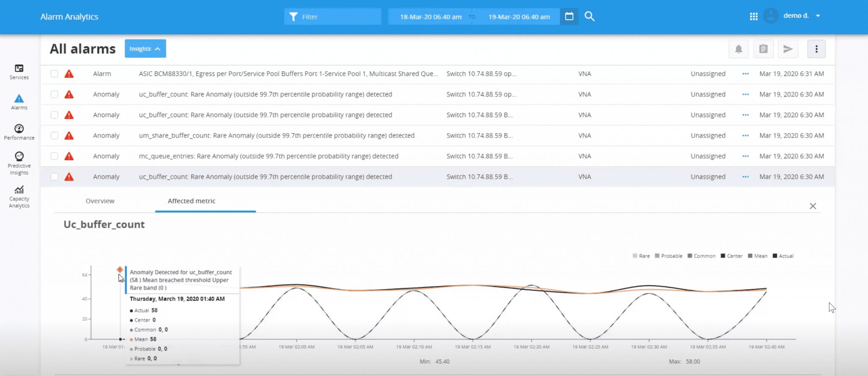Click end date 19-Mar-20 06:40 am
The image size is (868, 376).
coord(519,17)
